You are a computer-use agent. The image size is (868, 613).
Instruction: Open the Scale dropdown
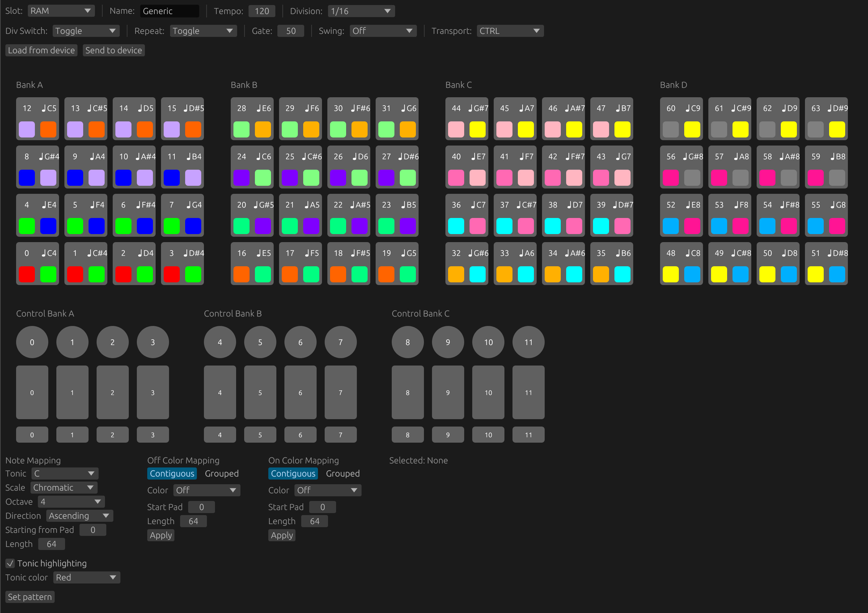coord(63,487)
